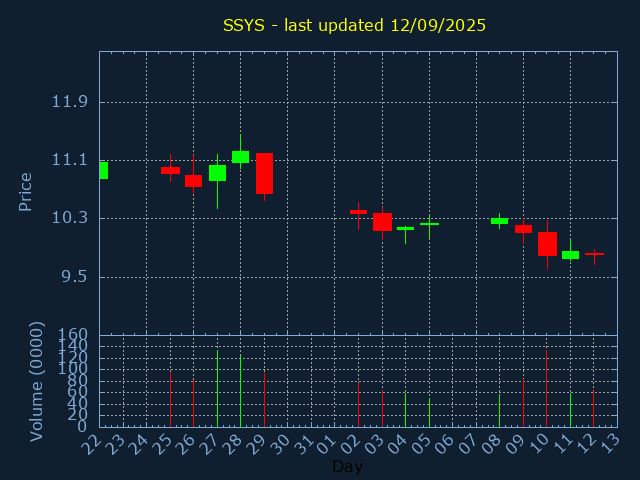
Task: Click the x-axis day label 30
Action: coord(280,445)
